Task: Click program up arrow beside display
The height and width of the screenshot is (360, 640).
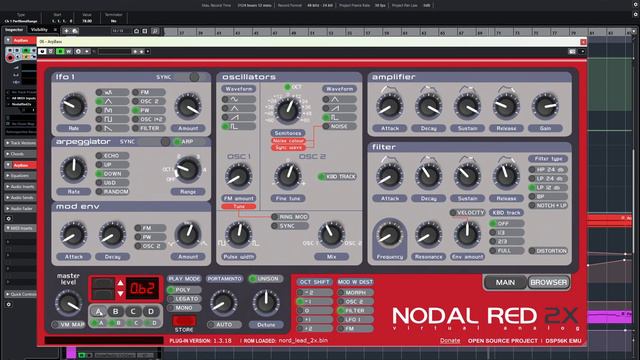Action: pos(120,283)
